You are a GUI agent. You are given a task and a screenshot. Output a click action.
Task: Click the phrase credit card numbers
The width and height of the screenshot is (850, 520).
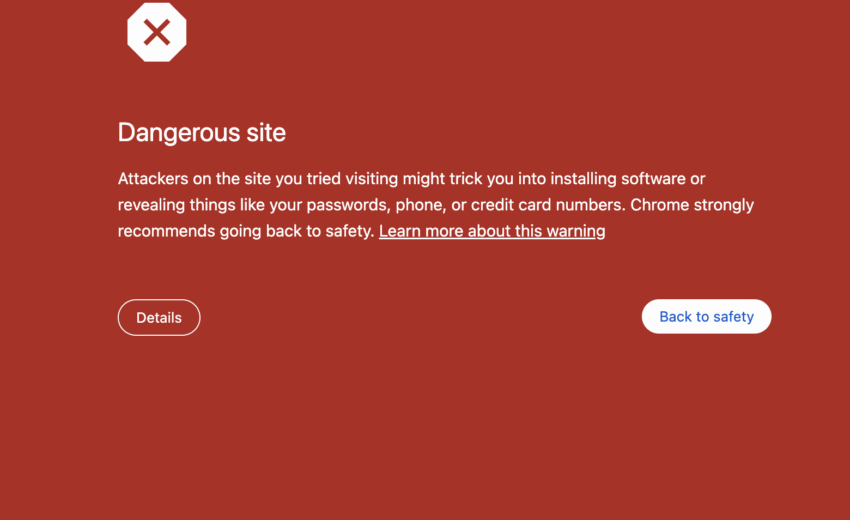pos(543,205)
